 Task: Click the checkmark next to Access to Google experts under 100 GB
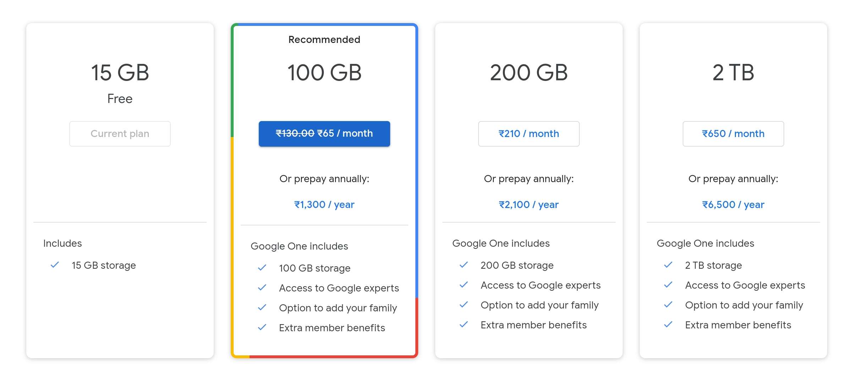coord(262,288)
